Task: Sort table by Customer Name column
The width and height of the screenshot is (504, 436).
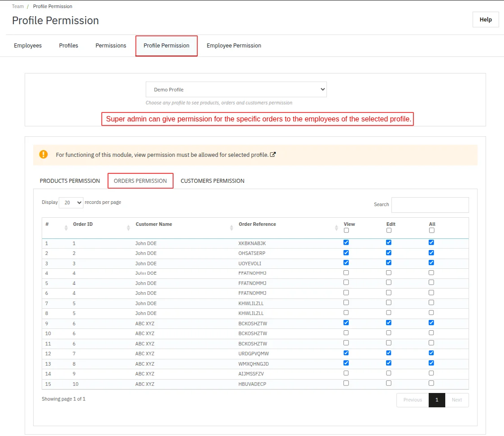Action: [x=231, y=228]
